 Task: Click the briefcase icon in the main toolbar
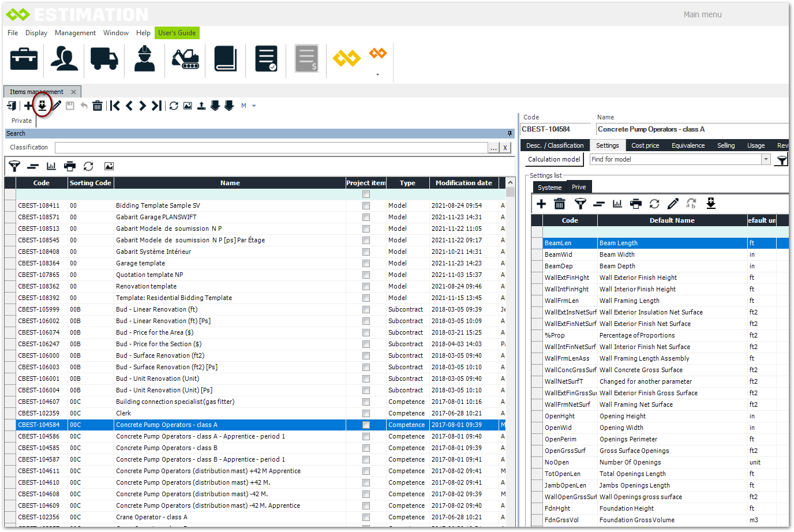[x=24, y=59]
